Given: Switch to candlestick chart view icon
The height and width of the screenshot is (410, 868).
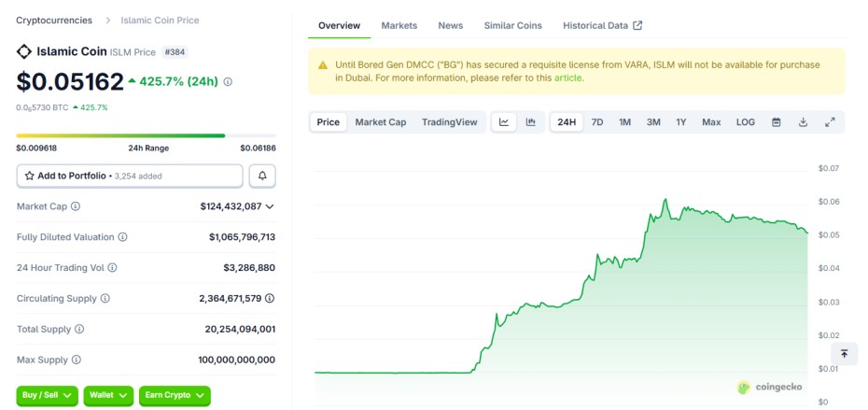Looking at the screenshot, I should click(531, 122).
